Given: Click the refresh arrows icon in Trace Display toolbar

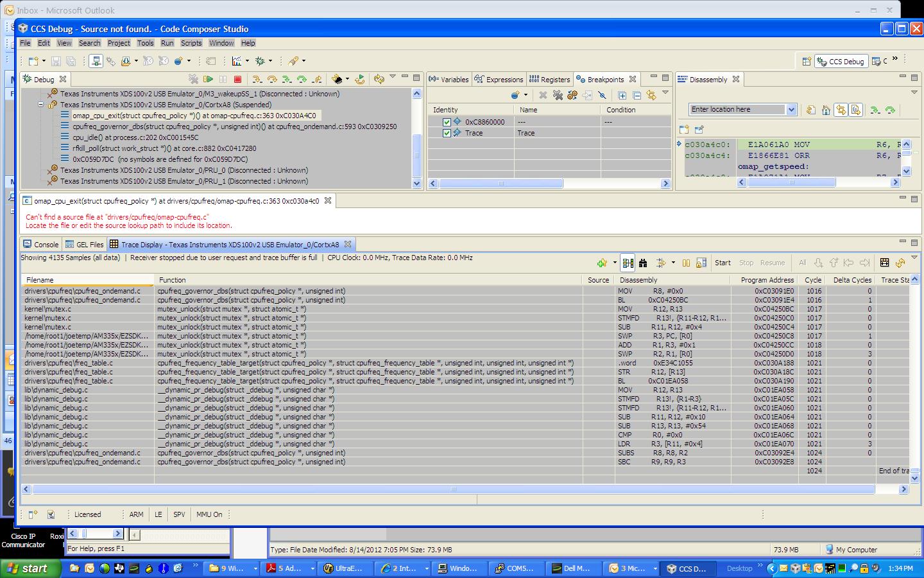Looking at the screenshot, I should [x=900, y=263].
